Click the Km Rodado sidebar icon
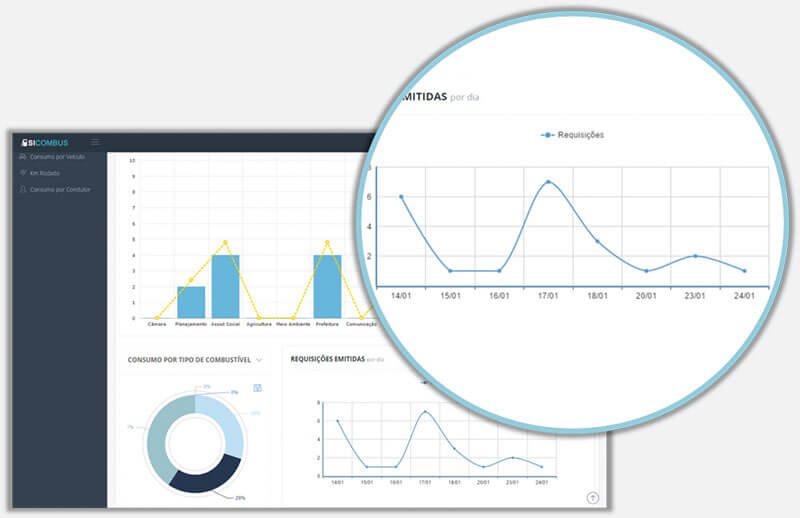Screen dimensions: 800x518 (x=23, y=173)
